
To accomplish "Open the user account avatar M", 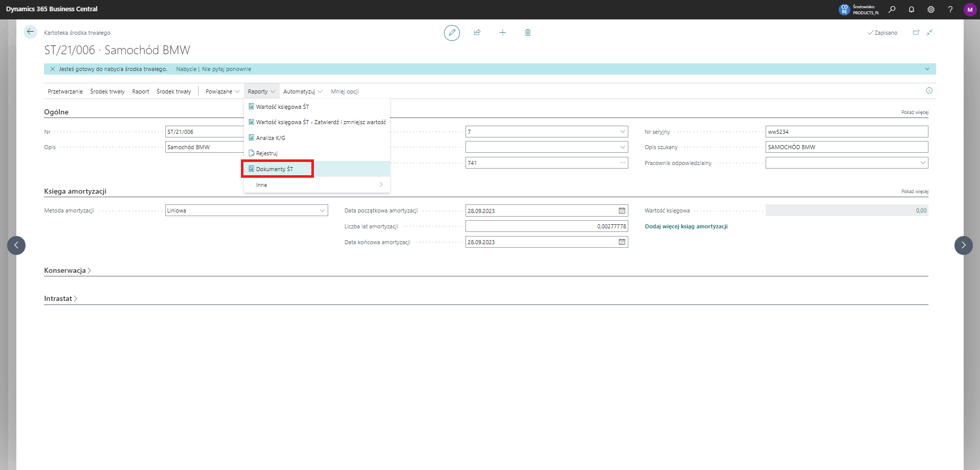I will pyautogui.click(x=970, y=9).
